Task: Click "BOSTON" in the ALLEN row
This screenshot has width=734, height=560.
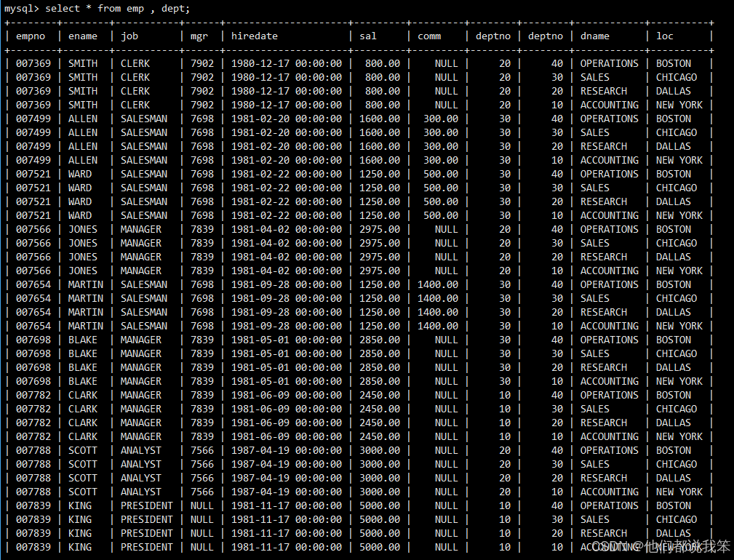Action: point(674,119)
